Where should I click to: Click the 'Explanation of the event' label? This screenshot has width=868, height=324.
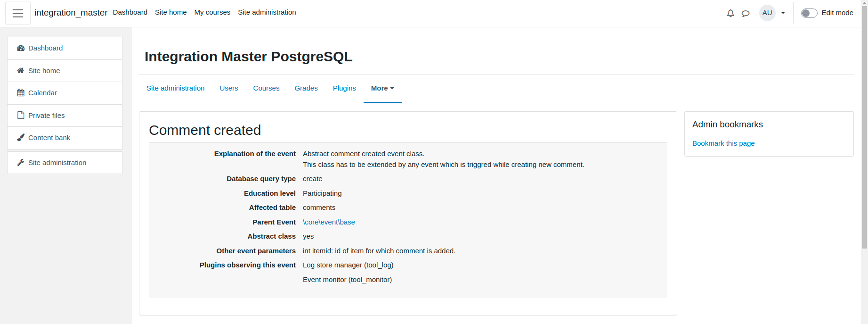coord(255,154)
